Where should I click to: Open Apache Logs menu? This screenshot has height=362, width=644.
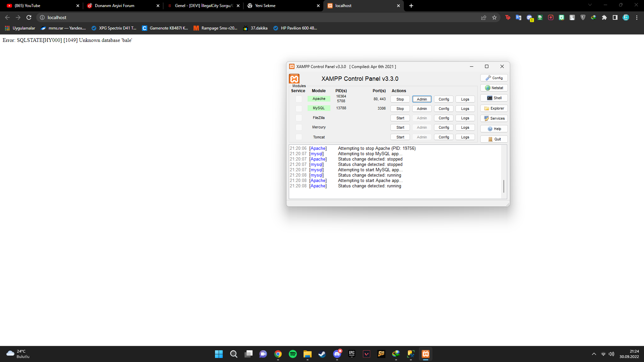465,99
